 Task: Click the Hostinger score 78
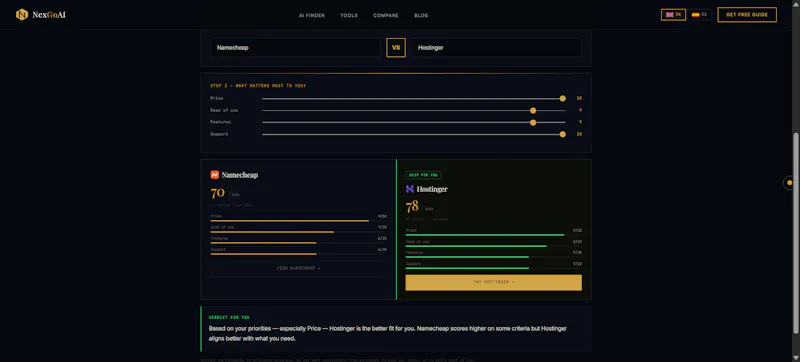[412, 207]
